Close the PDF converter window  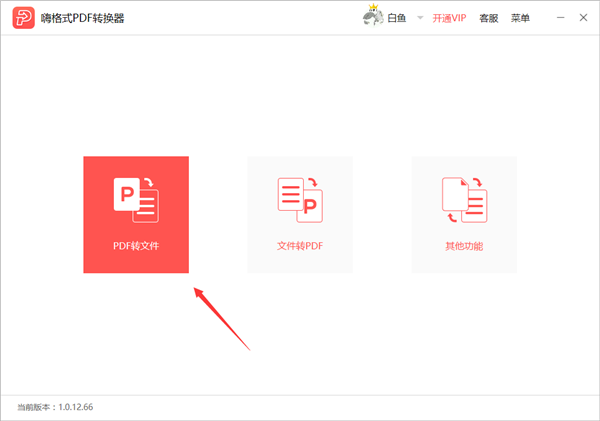coord(583,18)
